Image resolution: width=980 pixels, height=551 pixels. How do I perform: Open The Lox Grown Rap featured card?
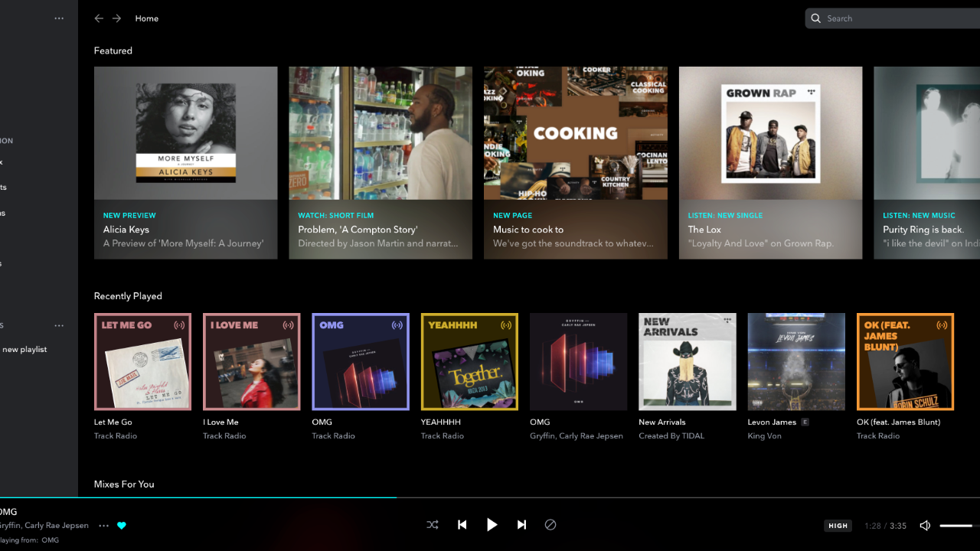pos(770,163)
